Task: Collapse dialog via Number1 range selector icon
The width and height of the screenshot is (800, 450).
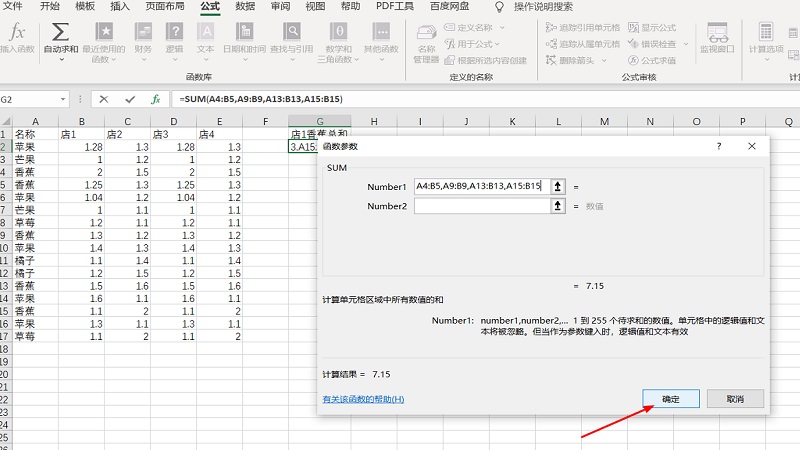Action: coord(558,186)
